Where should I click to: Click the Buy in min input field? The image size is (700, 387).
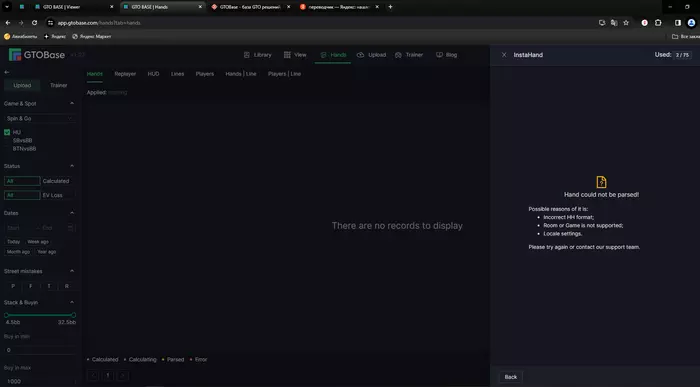click(40, 350)
